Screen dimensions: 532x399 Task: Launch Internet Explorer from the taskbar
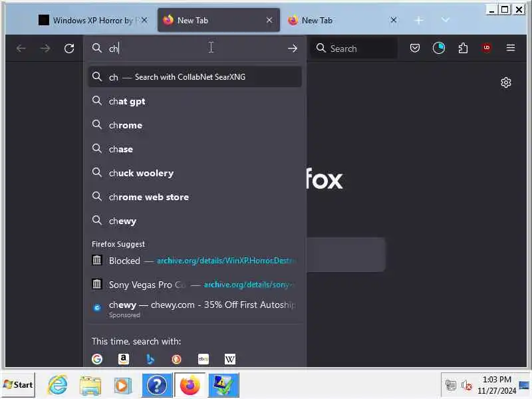click(57, 385)
